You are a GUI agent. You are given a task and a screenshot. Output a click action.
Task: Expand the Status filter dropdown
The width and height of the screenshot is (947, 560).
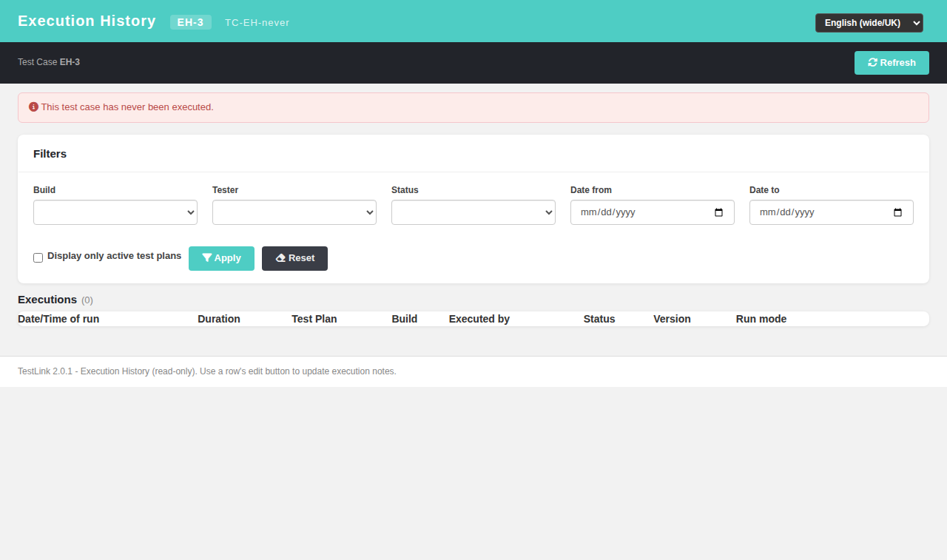[473, 212]
